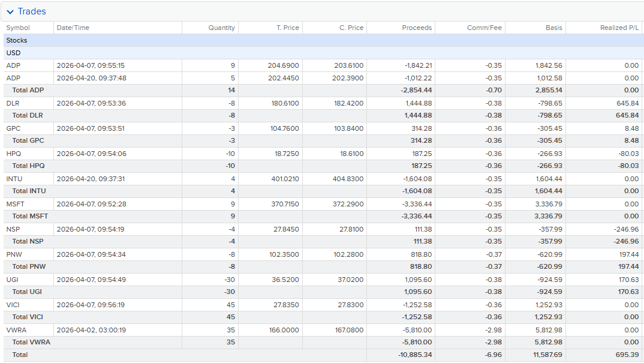
Task: Click the Quantity column header
Action: (221, 28)
